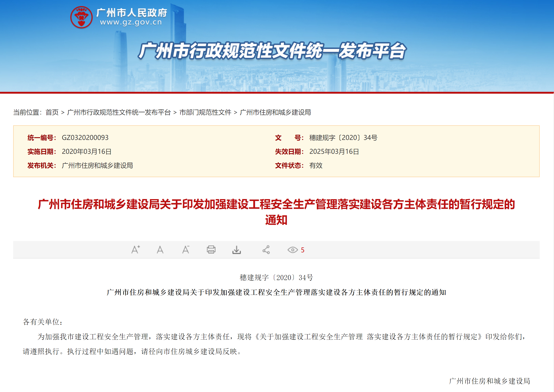Click the unified number GZ0320200093
The width and height of the screenshot is (554, 392).
(85, 138)
